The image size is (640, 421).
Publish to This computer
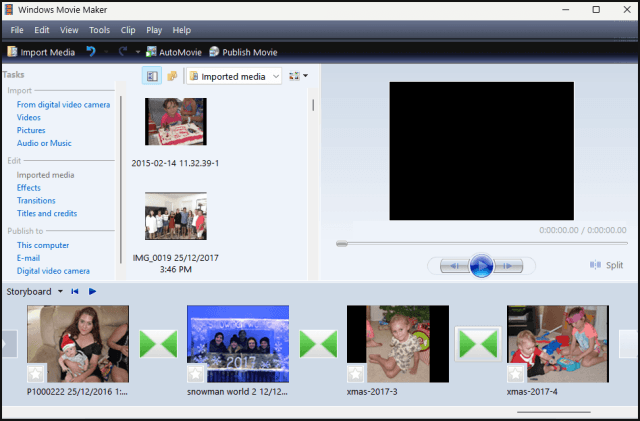tap(43, 245)
